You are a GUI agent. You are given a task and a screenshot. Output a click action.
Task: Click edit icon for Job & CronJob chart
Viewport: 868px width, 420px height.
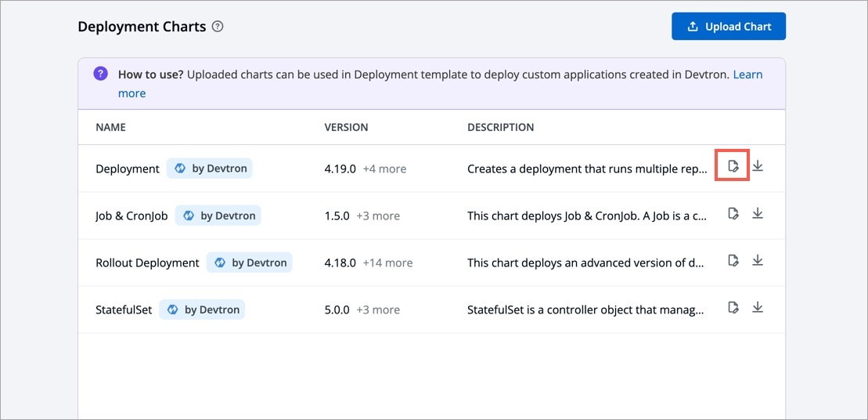tap(733, 213)
